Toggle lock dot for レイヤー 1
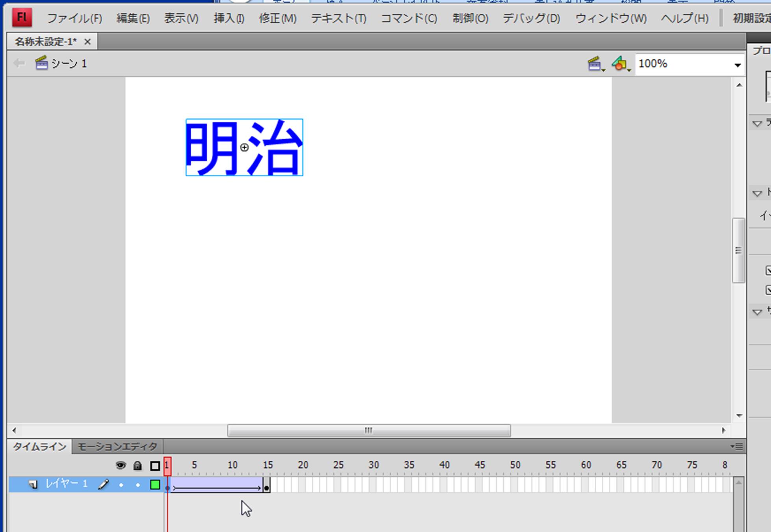The width and height of the screenshot is (771, 532). pos(138,485)
